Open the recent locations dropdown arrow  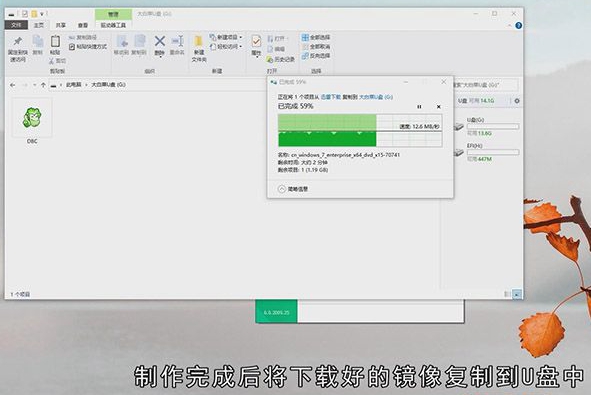pos(35,85)
